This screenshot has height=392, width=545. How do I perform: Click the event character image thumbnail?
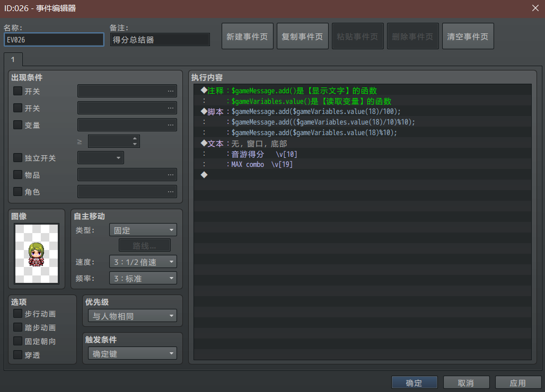point(37,253)
